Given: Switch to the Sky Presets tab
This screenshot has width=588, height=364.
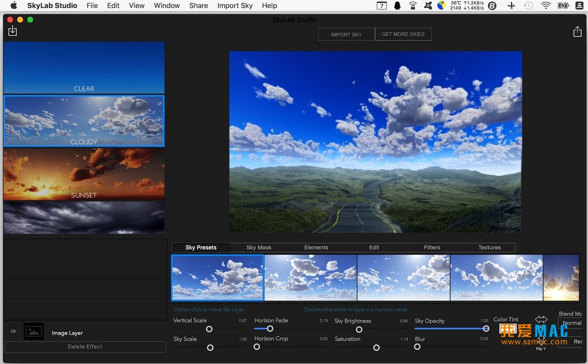Looking at the screenshot, I should click(201, 247).
